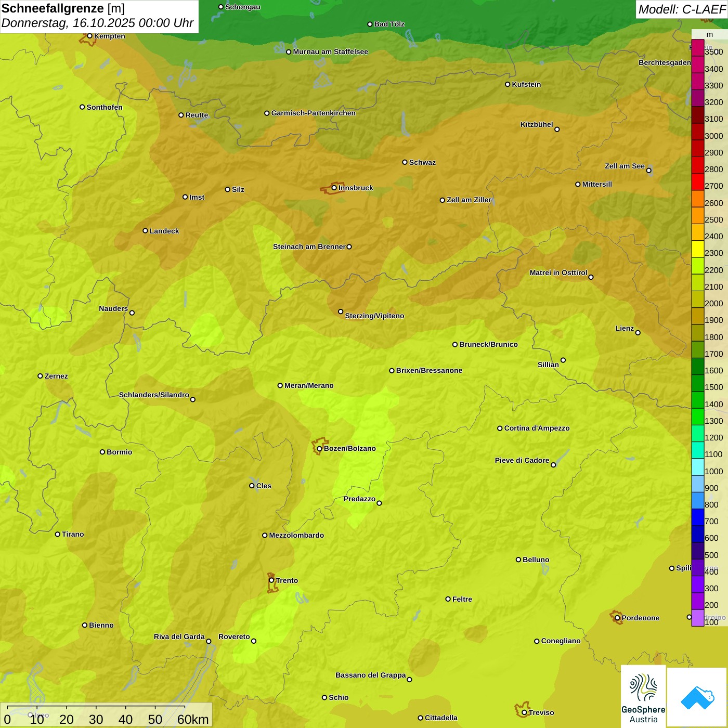Click the Zell am Ziller label
The height and width of the screenshot is (728, 728).
click(469, 200)
